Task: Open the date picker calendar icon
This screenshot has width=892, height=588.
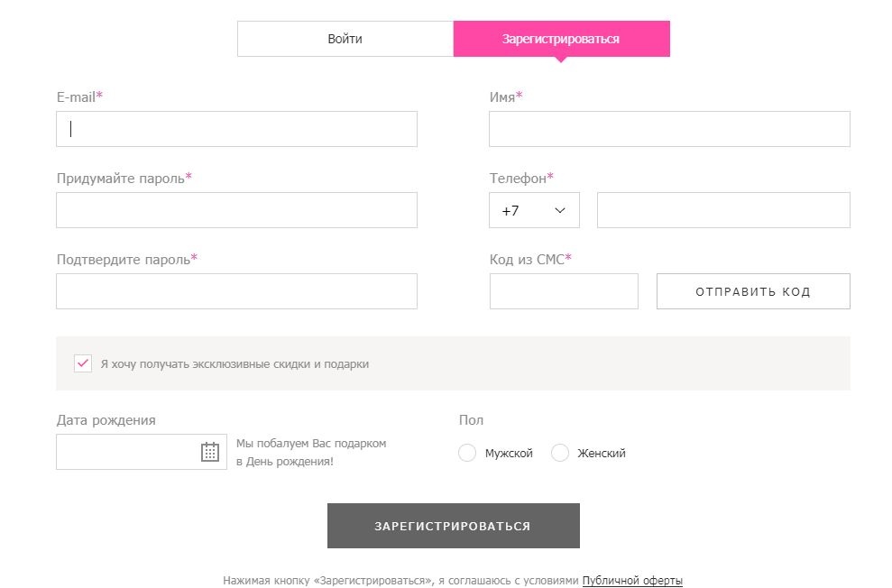Action: (211, 452)
